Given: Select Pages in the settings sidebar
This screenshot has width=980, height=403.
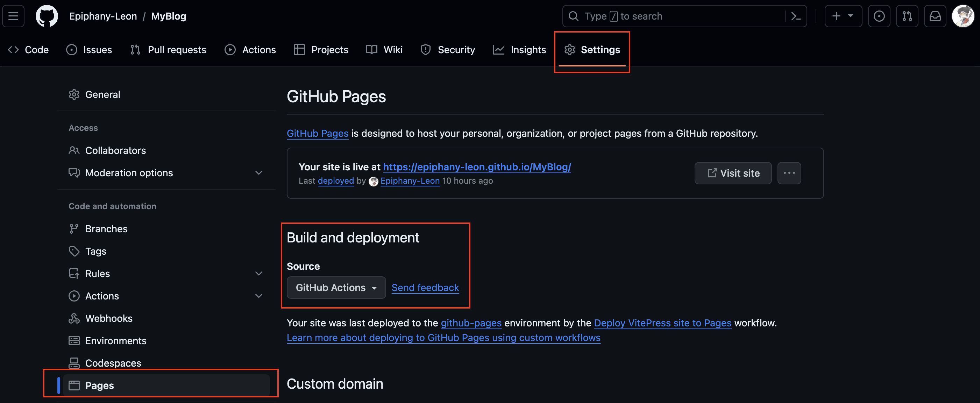Looking at the screenshot, I should (x=166, y=386).
